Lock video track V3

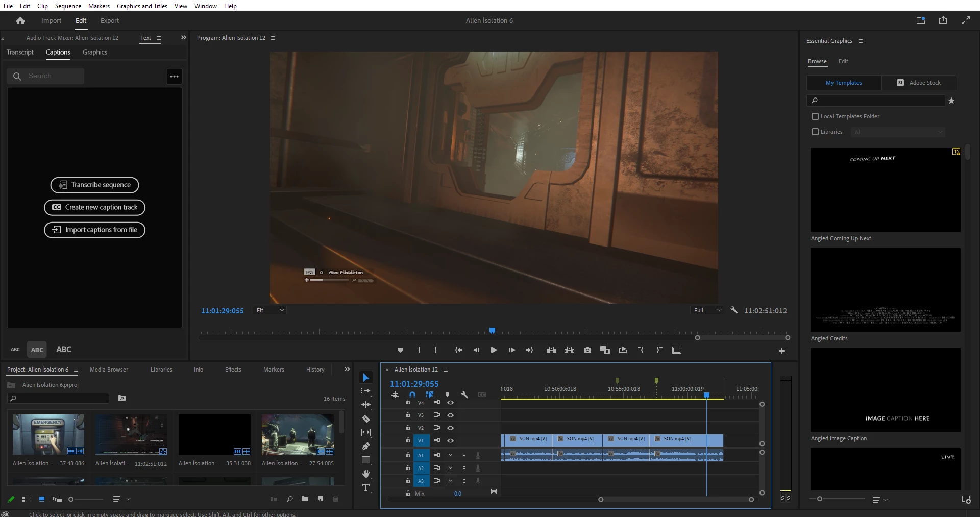408,415
